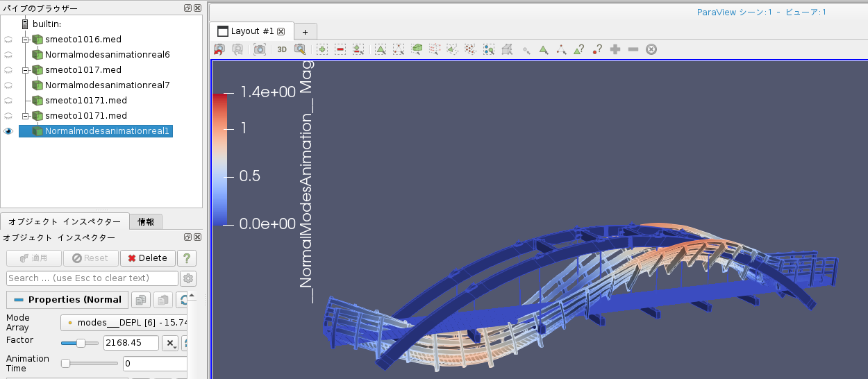
Task: Select cells on surface tool
Action: coord(380,49)
